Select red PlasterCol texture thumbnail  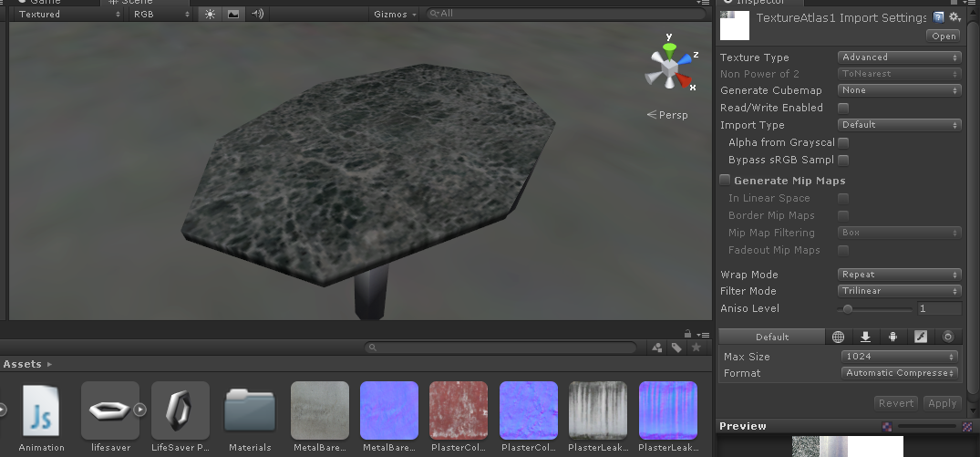click(x=459, y=410)
